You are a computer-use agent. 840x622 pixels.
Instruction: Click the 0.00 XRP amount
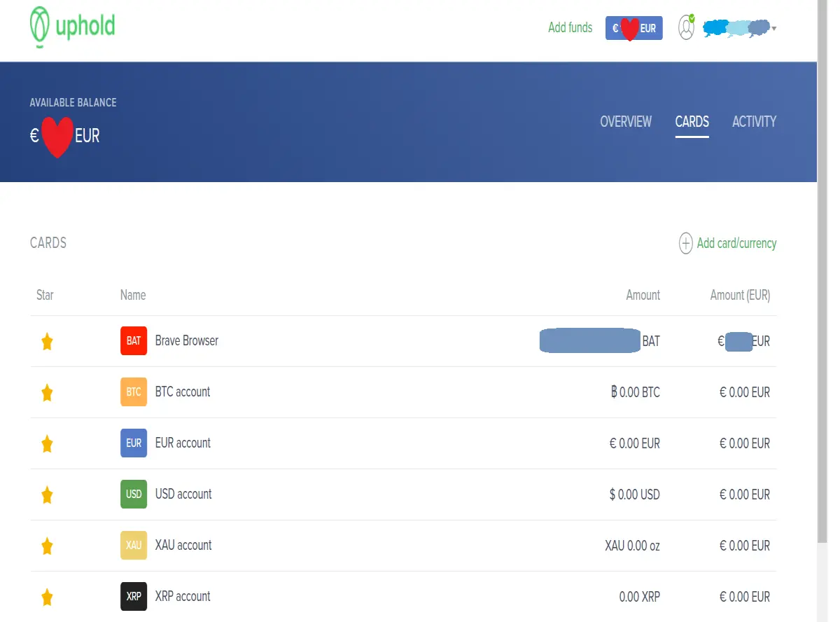coord(640,597)
